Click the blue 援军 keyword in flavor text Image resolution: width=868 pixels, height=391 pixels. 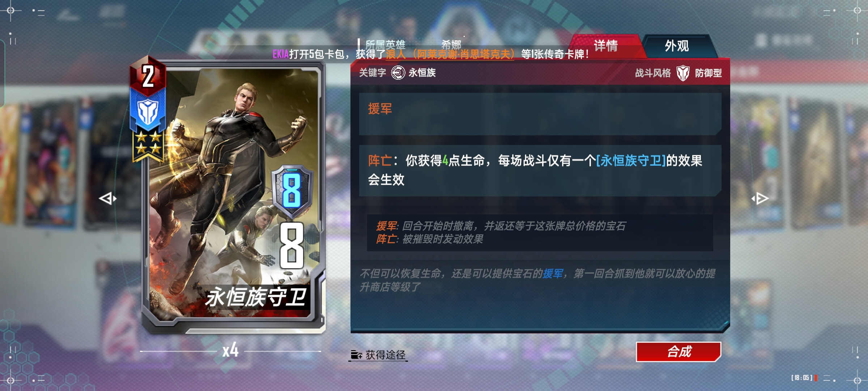coord(553,274)
